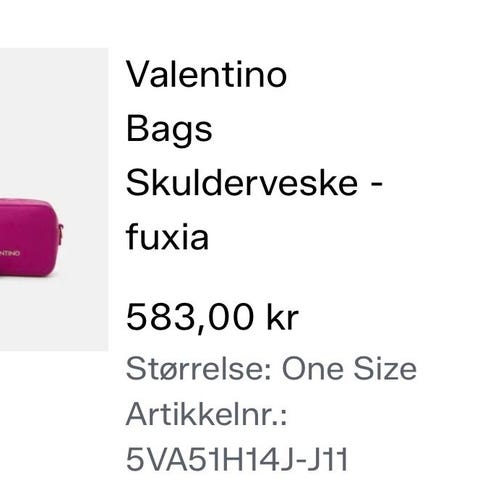Screen dimensions: 480x480
Task: Click the VALENTINO logo on the bag
Action: (10, 254)
